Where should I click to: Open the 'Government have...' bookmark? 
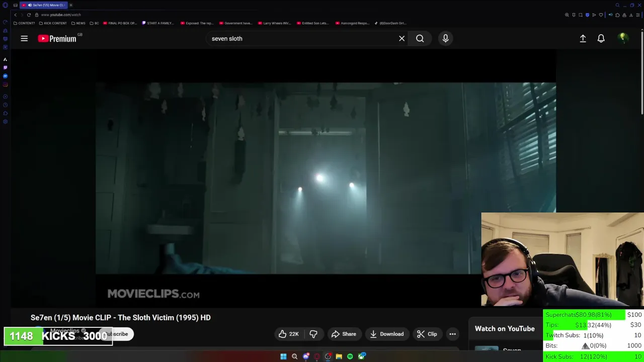pyautogui.click(x=235, y=23)
